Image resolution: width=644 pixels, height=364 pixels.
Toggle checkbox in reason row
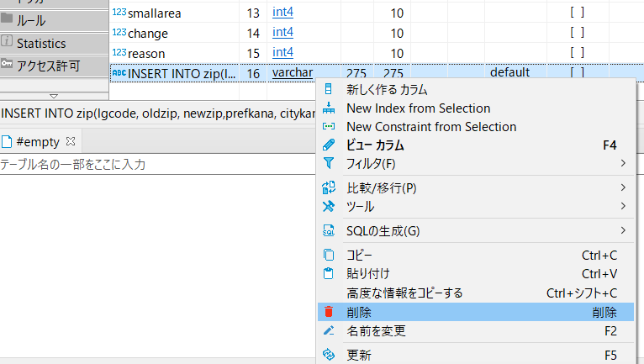[x=577, y=53]
